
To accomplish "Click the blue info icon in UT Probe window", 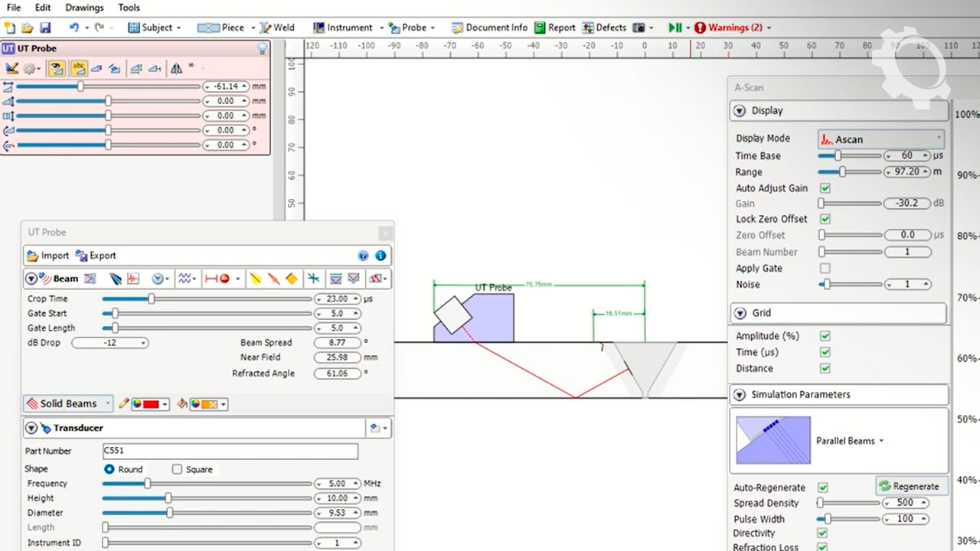I will tap(380, 256).
